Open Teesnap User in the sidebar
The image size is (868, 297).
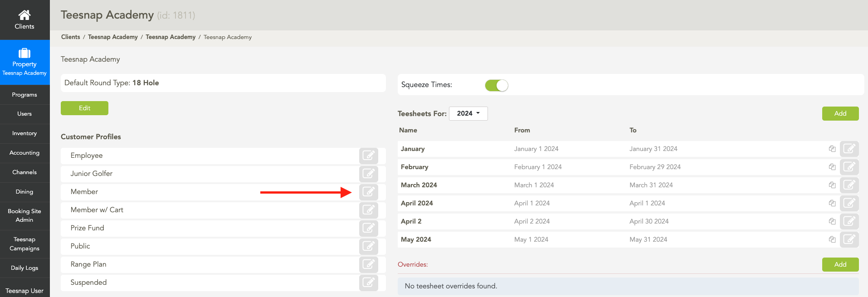pyautogui.click(x=24, y=291)
